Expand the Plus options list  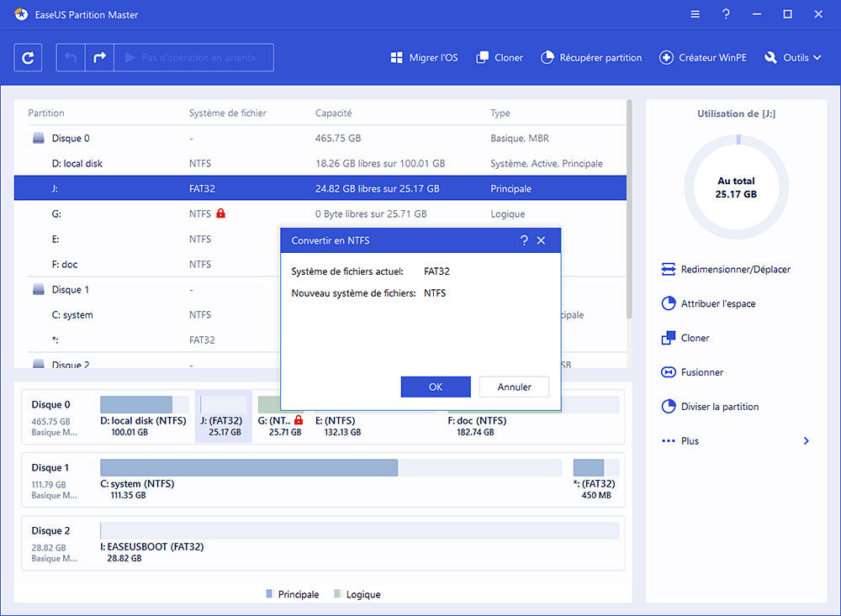click(733, 441)
